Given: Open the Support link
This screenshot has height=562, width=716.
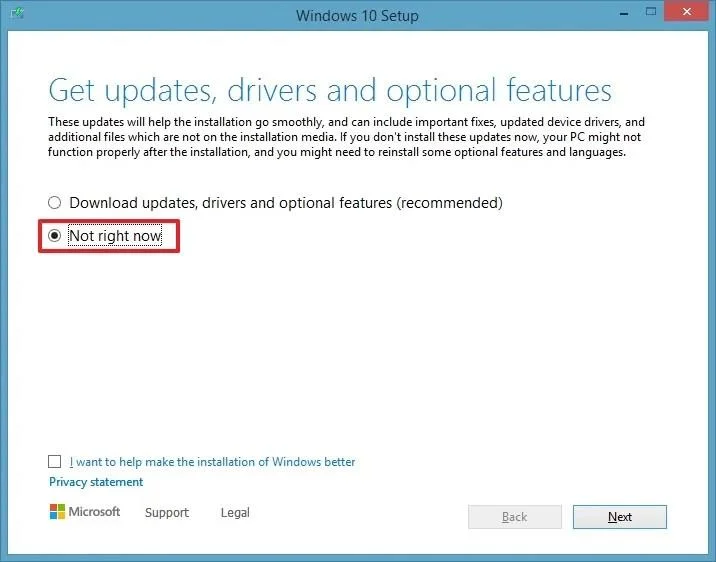Looking at the screenshot, I should coord(167,513).
